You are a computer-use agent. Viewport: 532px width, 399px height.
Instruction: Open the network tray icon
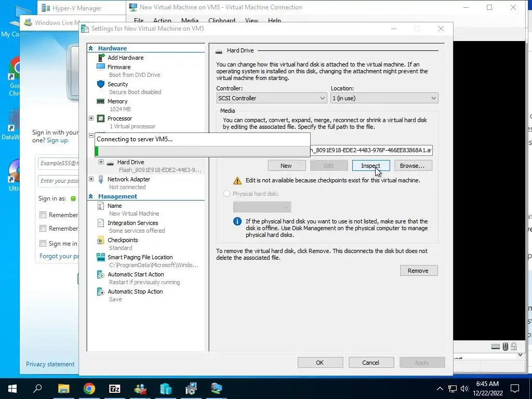pos(453,389)
